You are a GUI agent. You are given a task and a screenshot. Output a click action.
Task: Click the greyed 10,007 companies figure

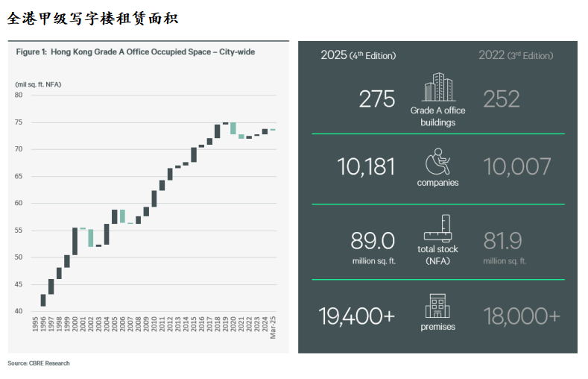tap(517, 166)
